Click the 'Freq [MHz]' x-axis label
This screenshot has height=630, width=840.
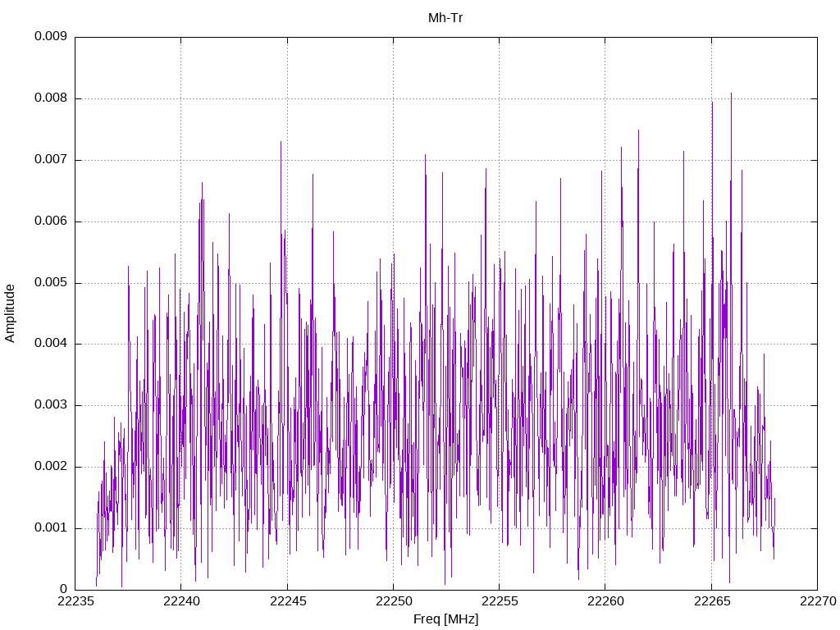pos(445,619)
